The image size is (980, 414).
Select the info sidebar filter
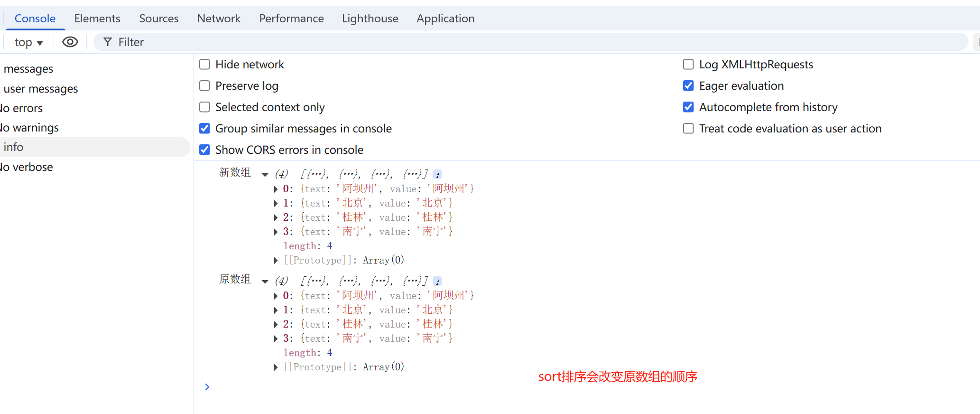tap(14, 147)
